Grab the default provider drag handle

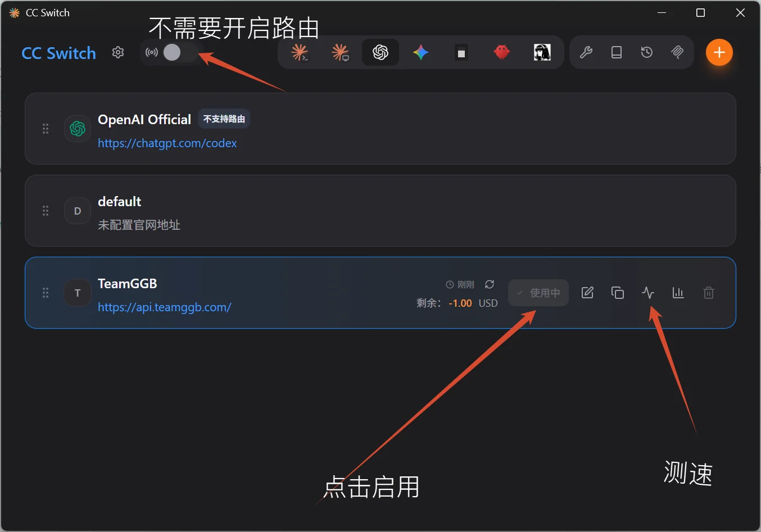point(46,211)
